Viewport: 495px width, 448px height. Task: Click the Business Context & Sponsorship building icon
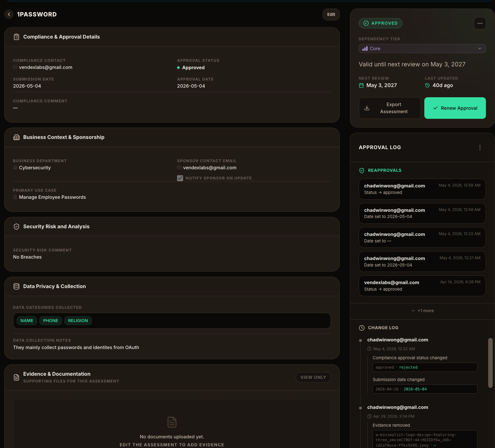pos(16,137)
